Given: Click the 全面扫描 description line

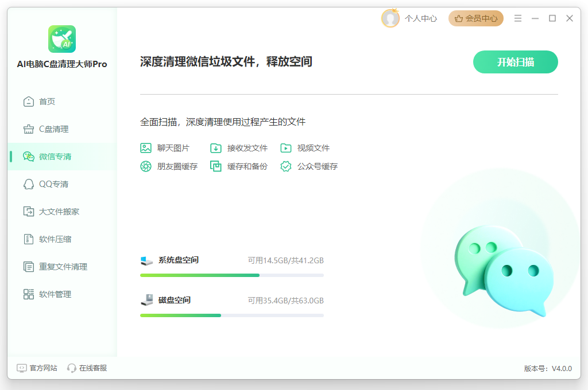Looking at the screenshot, I should (223, 122).
